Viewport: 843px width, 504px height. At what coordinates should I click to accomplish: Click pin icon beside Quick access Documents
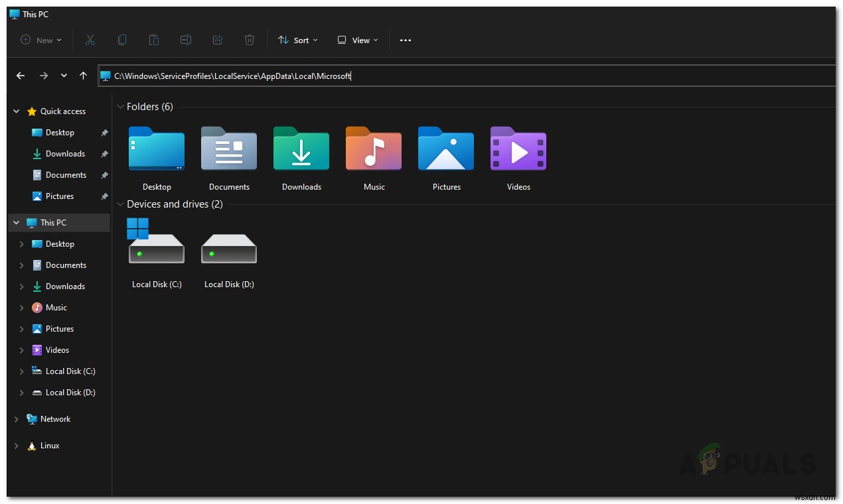click(104, 175)
